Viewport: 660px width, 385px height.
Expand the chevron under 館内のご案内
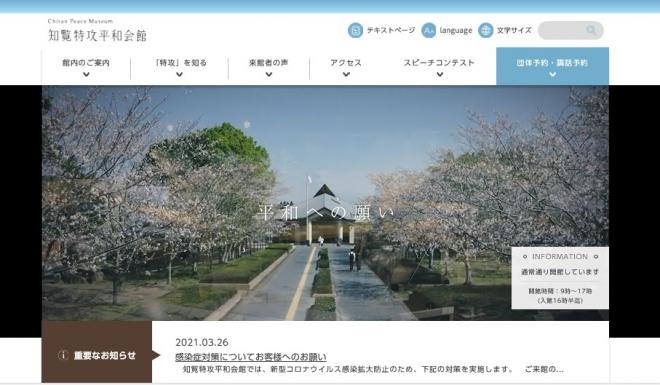[86, 74]
